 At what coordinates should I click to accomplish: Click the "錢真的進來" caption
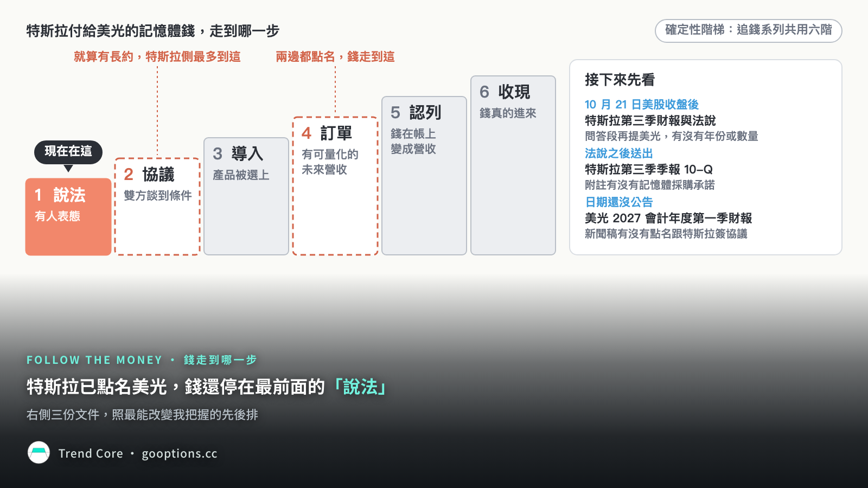tap(508, 113)
